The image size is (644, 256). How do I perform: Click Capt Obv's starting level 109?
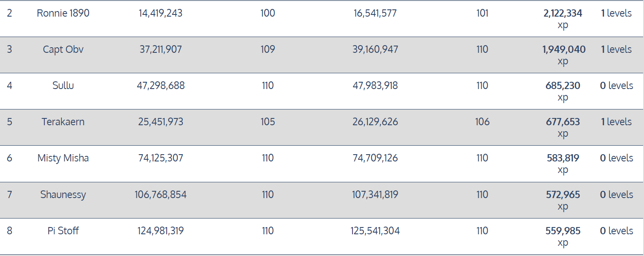tap(268, 49)
